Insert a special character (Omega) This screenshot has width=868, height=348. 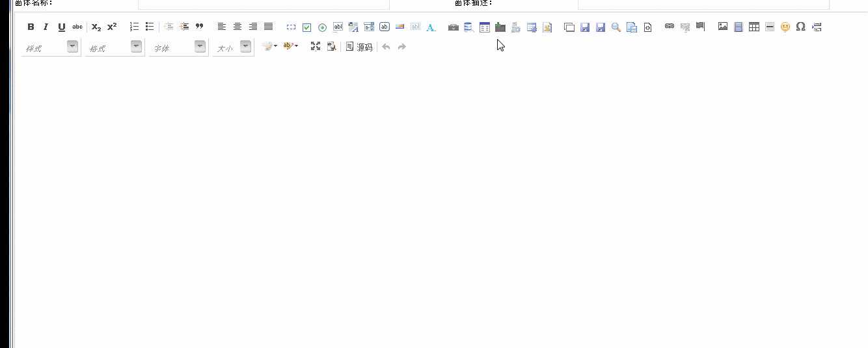(x=801, y=27)
